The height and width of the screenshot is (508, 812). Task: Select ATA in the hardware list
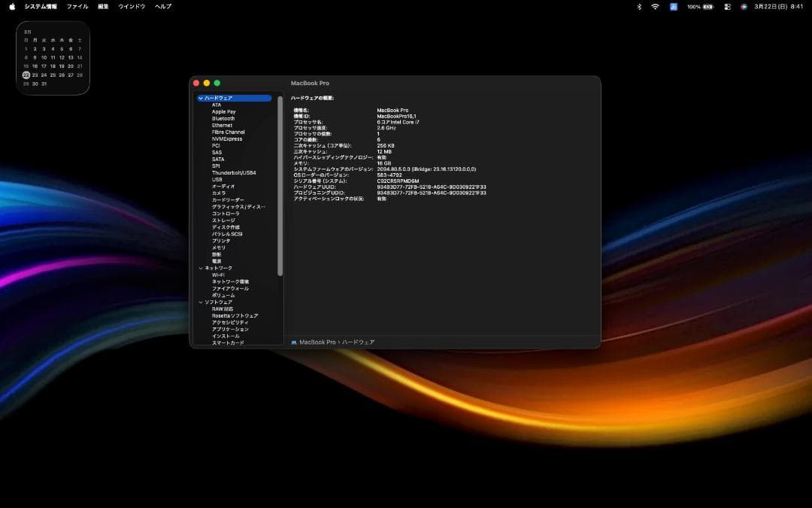[x=217, y=105]
